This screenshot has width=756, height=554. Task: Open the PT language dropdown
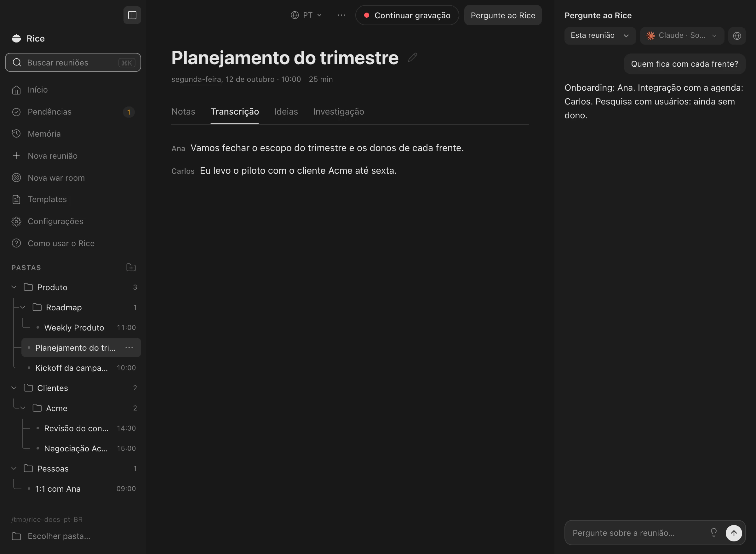(x=306, y=15)
